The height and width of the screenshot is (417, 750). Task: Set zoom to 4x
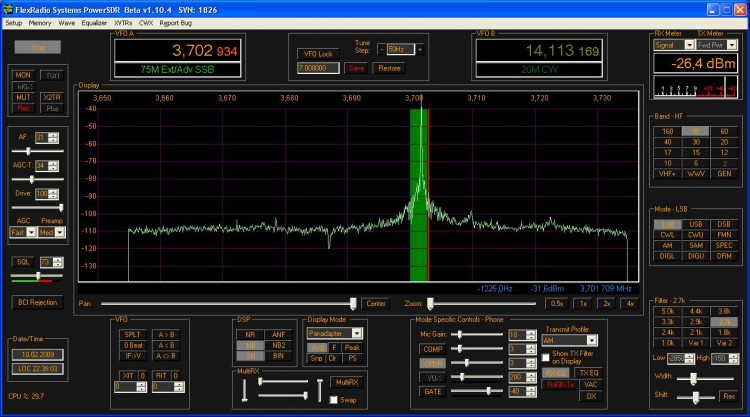pyautogui.click(x=630, y=304)
